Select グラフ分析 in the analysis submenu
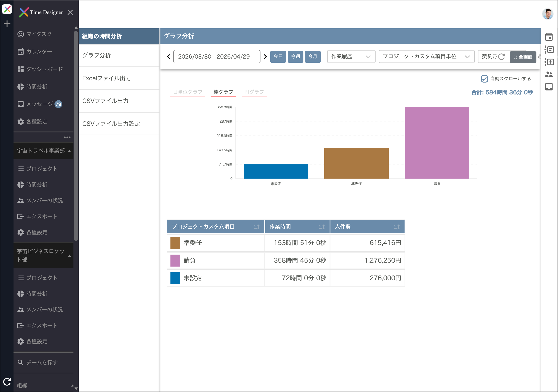Image resolution: width=558 pixels, height=392 pixels. point(119,56)
